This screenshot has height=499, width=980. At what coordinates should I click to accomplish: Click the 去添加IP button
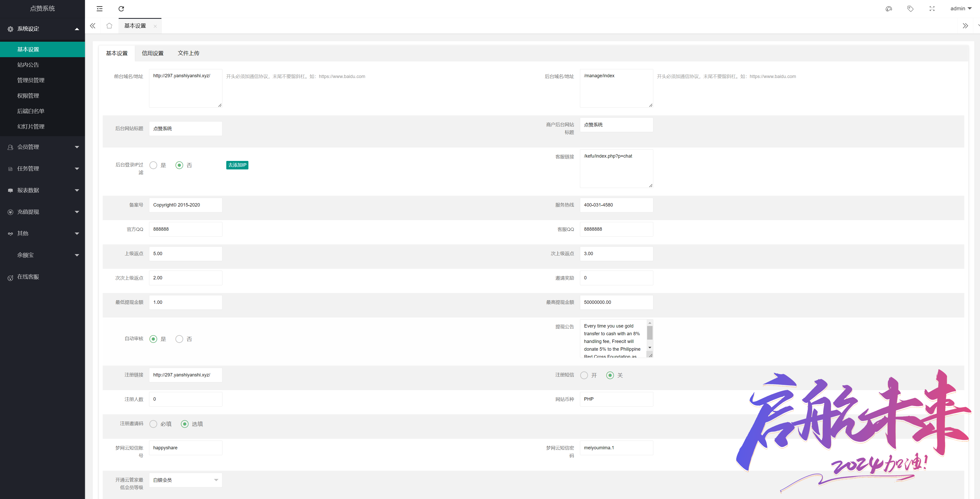[x=237, y=165]
